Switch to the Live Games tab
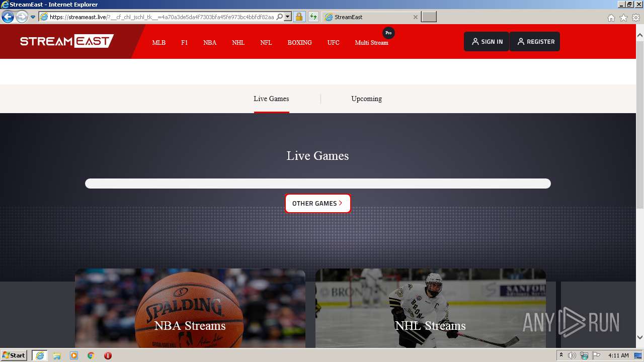 point(271,99)
